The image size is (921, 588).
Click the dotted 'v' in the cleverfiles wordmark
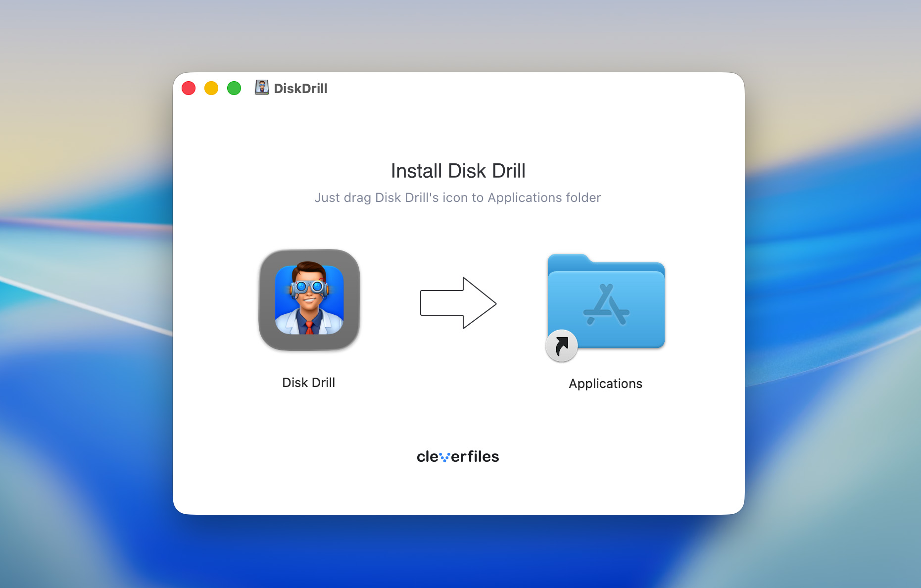[445, 457]
